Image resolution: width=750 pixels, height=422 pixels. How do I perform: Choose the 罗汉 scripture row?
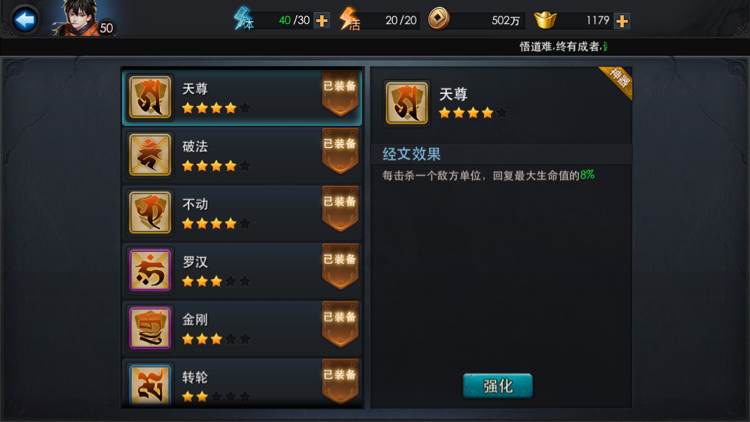(243, 270)
